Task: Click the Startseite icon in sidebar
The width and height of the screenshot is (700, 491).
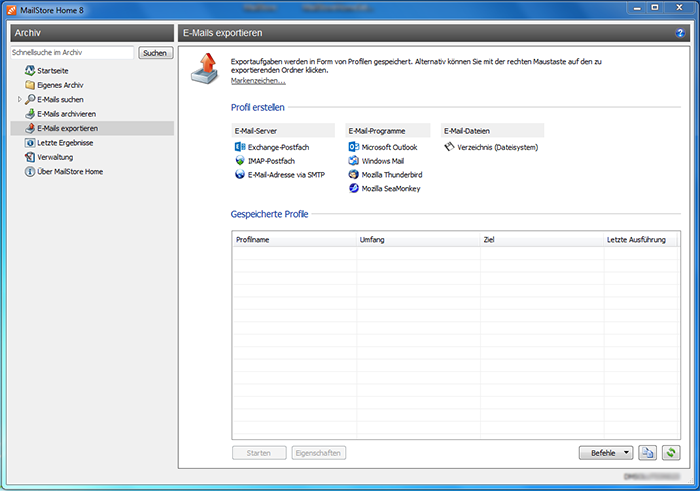Action: tap(30, 71)
